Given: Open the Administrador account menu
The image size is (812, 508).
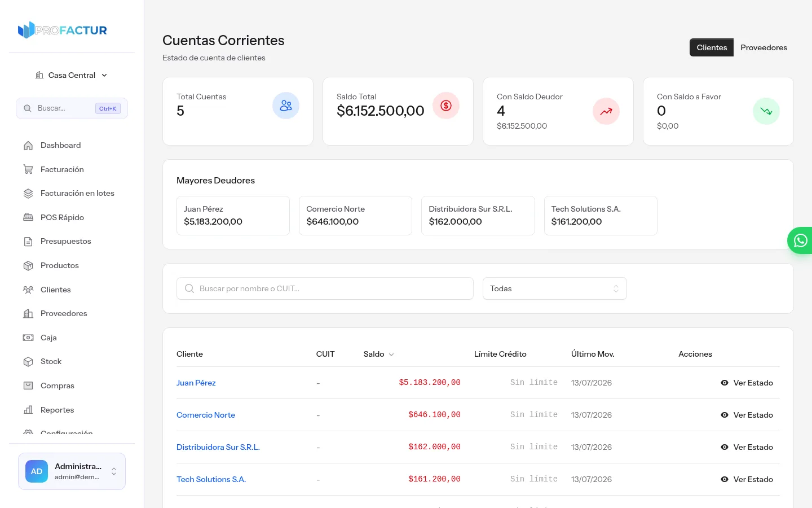Looking at the screenshot, I should tap(72, 471).
